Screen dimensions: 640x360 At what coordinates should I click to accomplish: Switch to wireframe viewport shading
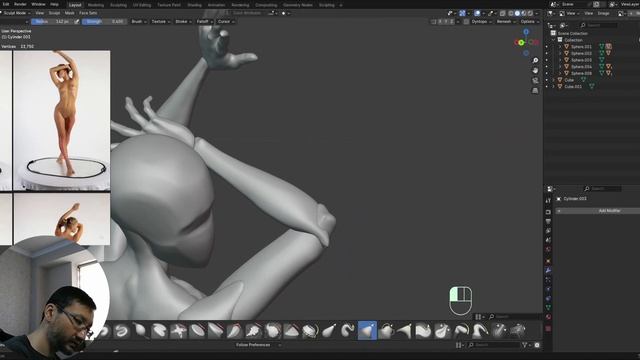[x=511, y=13]
